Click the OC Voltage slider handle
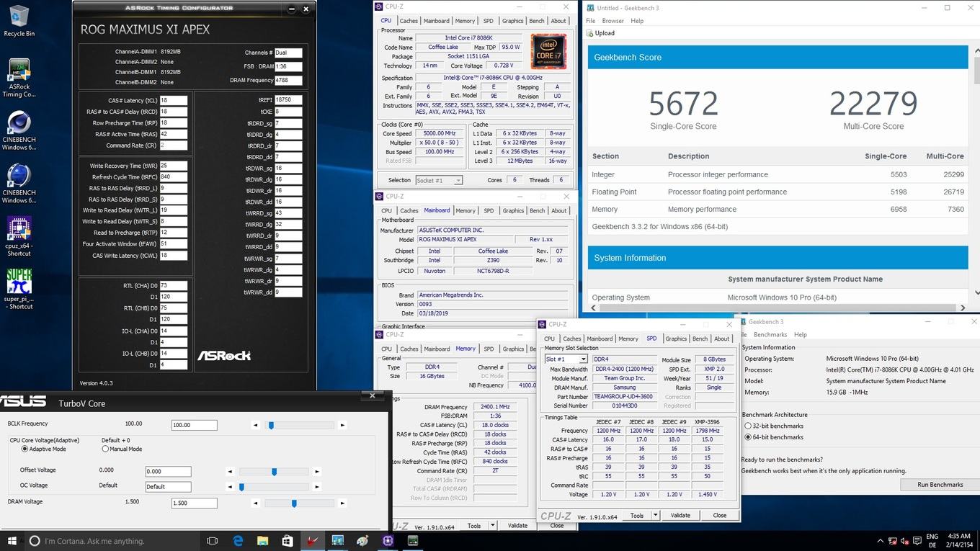980x551 pixels. (241, 487)
